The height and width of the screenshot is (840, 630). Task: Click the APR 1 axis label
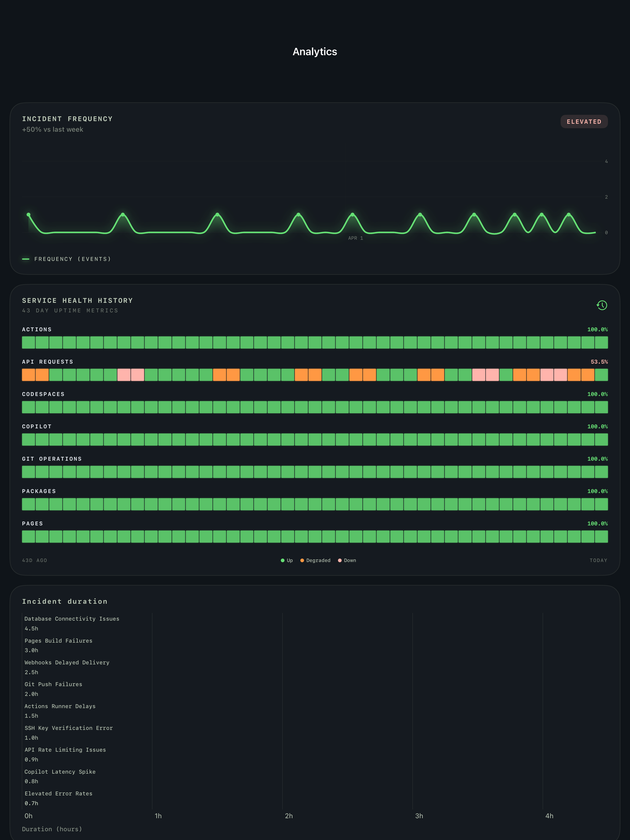(355, 238)
